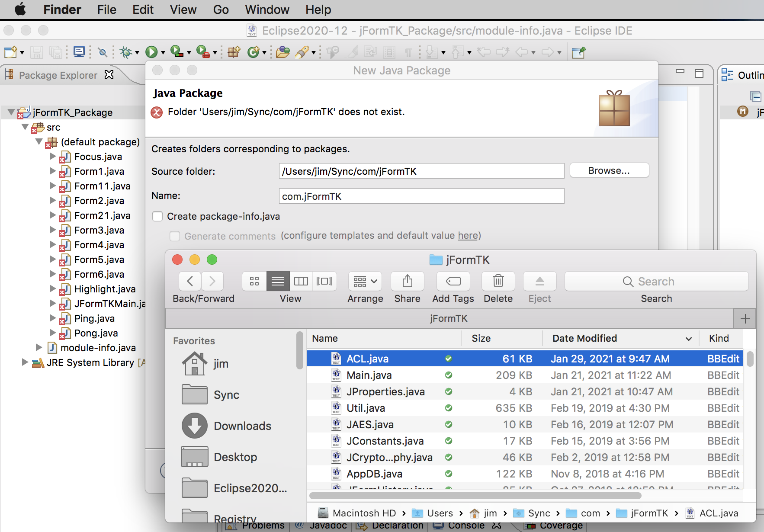Image resolution: width=764 pixels, height=532 pixels.
Task: Open the Finder Go menu
Action: [221, 10]
